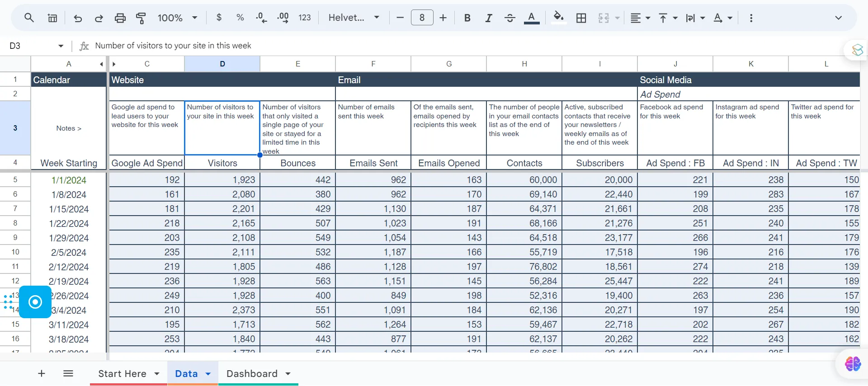Select the Visitors column label cell
Image resolution: width=868 pixels, height=386 pixels.
point(222,163)
